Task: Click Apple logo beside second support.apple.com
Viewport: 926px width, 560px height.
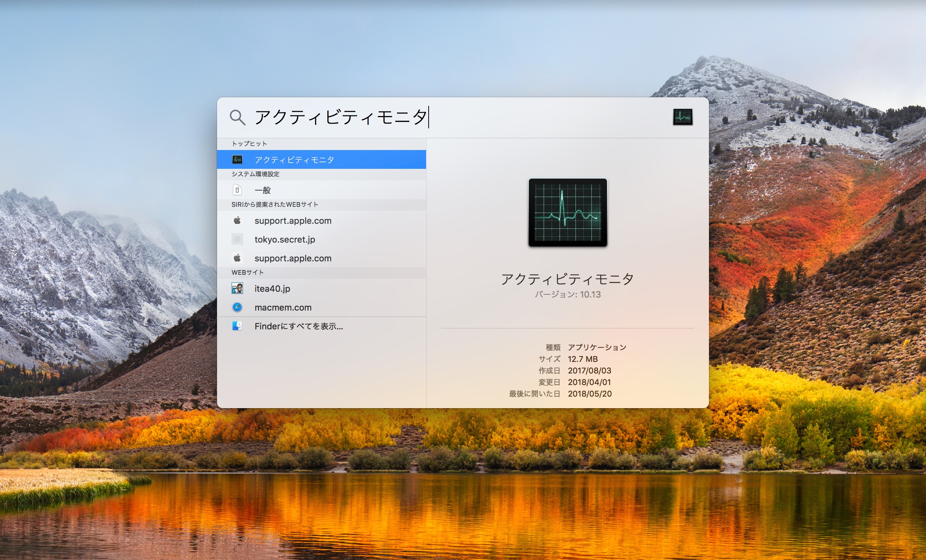Action: [x=237, y=258]
